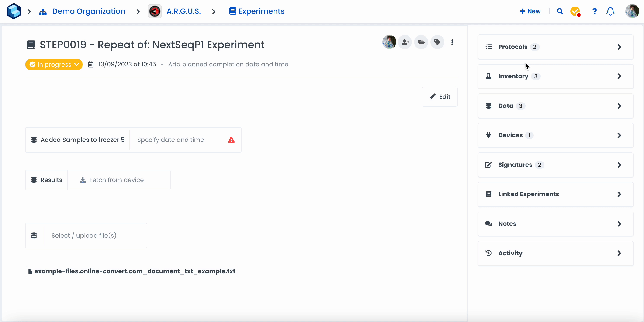Viewport: 644px width, 322px height.
Task: Navigate to Demo Organization breadcrumb
Action: coord(88,11)
